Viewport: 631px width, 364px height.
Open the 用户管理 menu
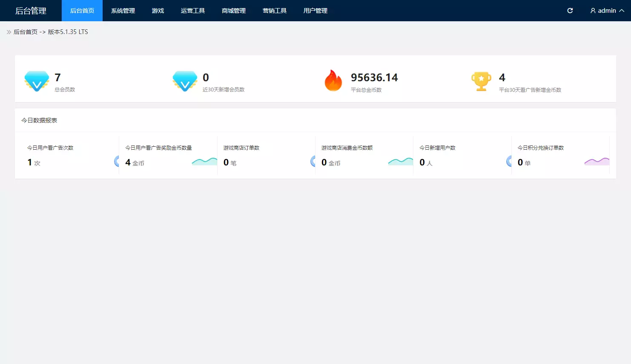pos(315,11)
